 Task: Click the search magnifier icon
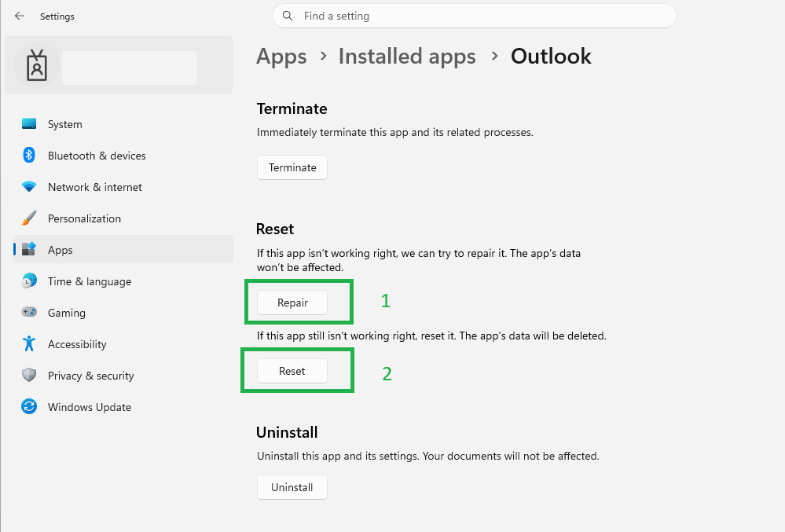288,16
